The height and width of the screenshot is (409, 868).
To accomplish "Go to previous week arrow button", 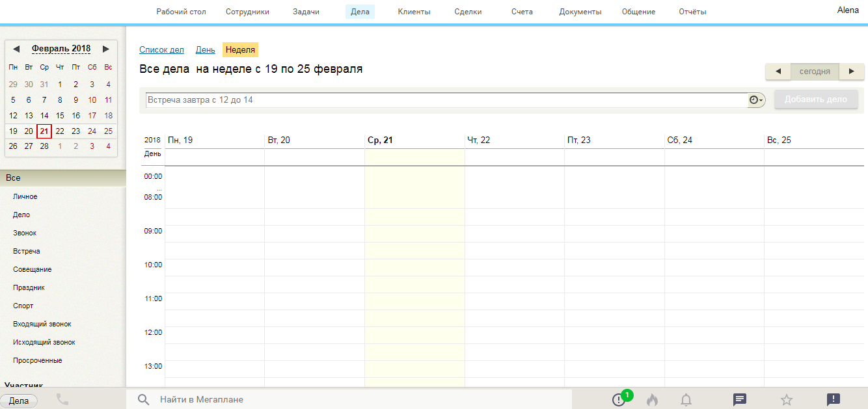I will (x=778, y=72).
